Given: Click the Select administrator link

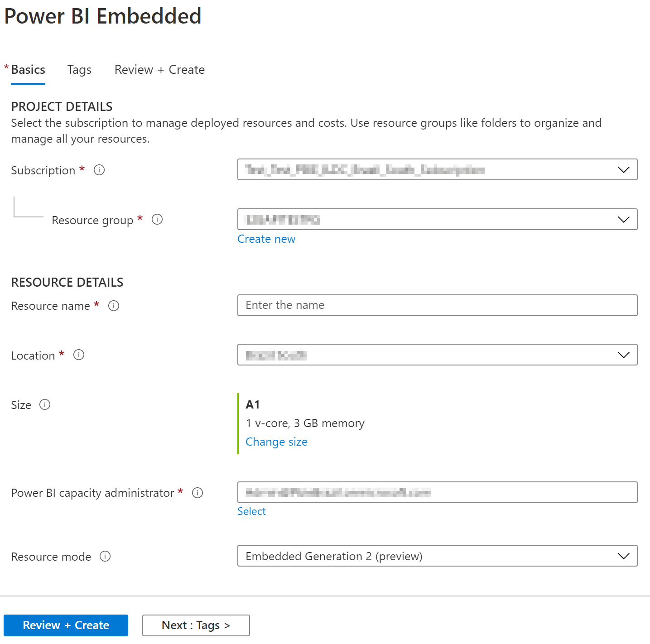Looking at the screenshot, I should (x=251, y=511).
